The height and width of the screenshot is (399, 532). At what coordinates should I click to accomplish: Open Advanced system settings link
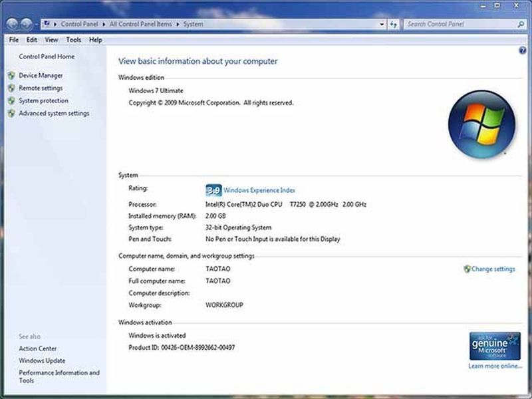tap(54, 113)
